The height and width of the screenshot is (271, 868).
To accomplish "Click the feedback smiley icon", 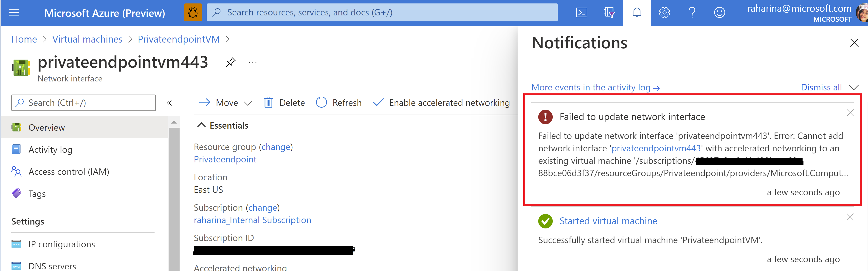I will click(719, 13).
